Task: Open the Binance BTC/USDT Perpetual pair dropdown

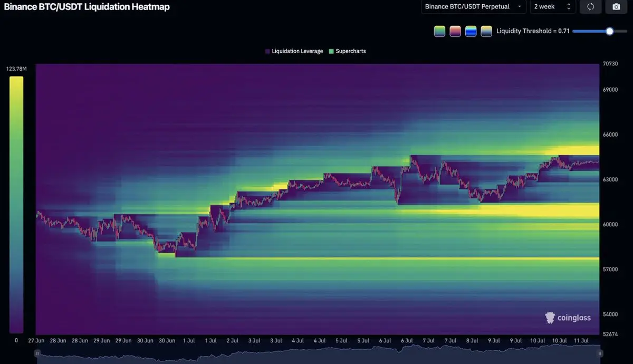Action: click(x=473, y=7)
